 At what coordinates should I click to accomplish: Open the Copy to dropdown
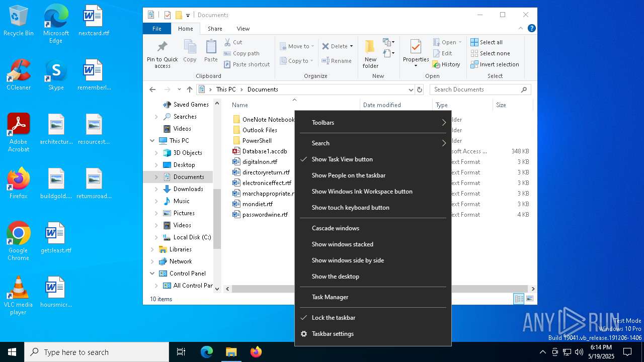tap(297, 61)
